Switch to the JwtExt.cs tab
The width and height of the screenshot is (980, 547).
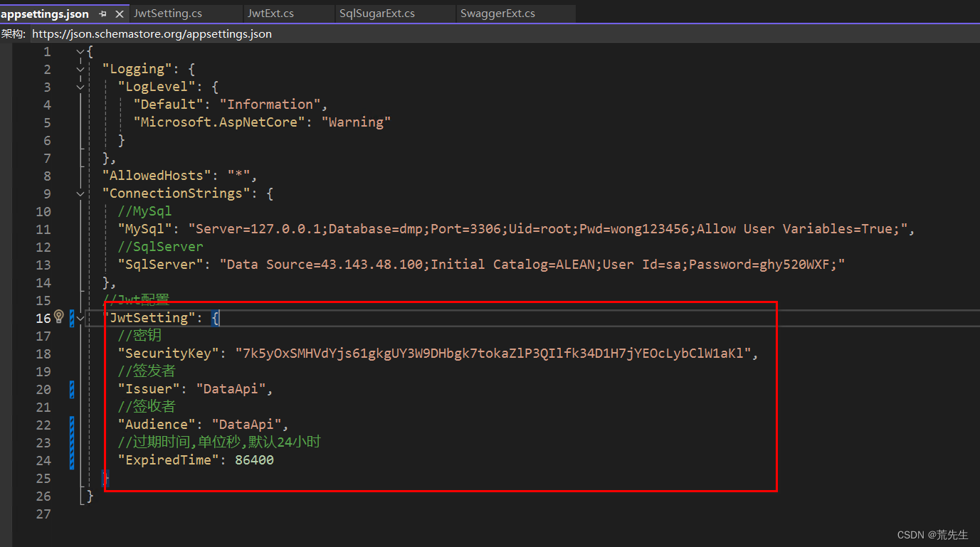point(270,14)
